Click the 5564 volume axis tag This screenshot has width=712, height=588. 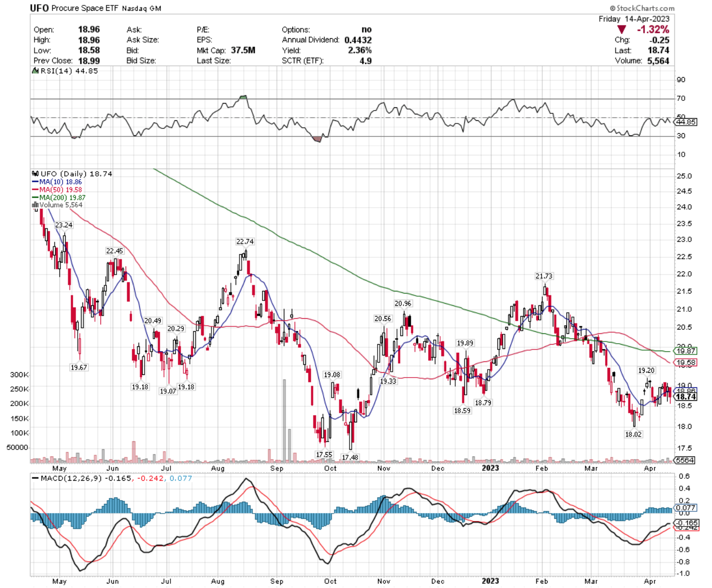tap(685, 460)
